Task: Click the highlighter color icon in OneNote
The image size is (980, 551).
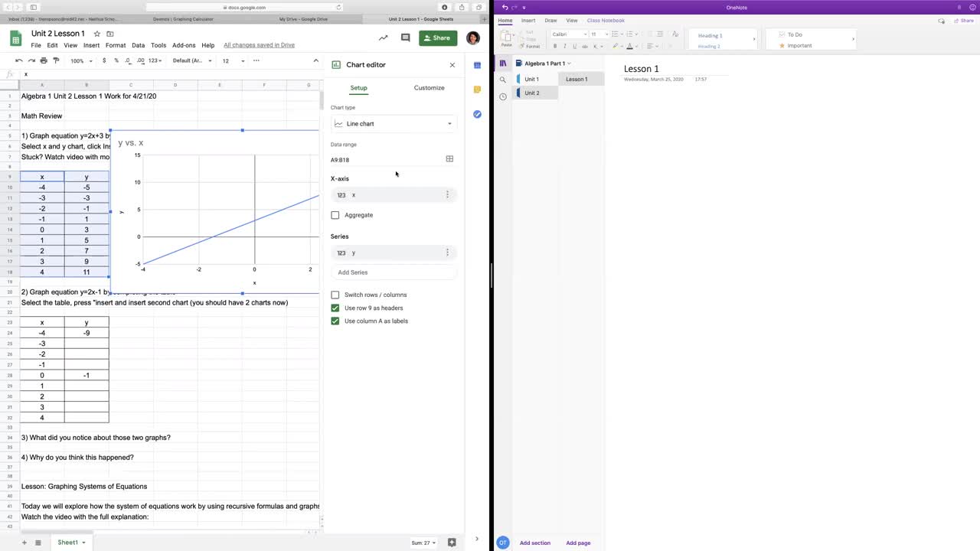Action: 617,46
